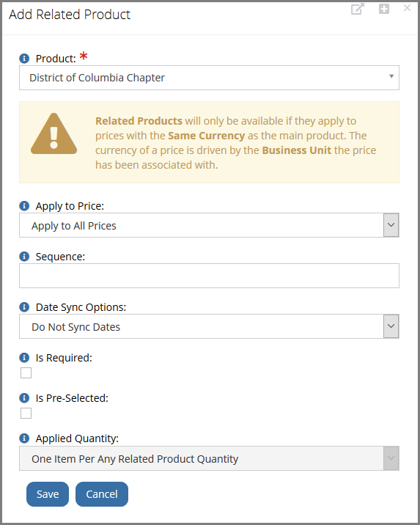Viewport: 420px width, 525px height.
Task: Click the info icon beside Apply to Price
Action: coord(24,205)
